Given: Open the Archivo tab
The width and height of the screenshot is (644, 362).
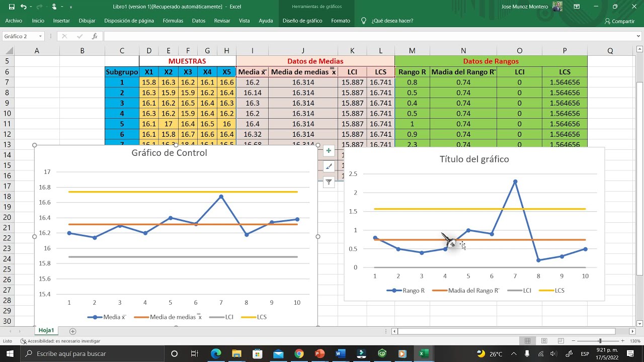Looking at the screenshot, I should point(14,21).
